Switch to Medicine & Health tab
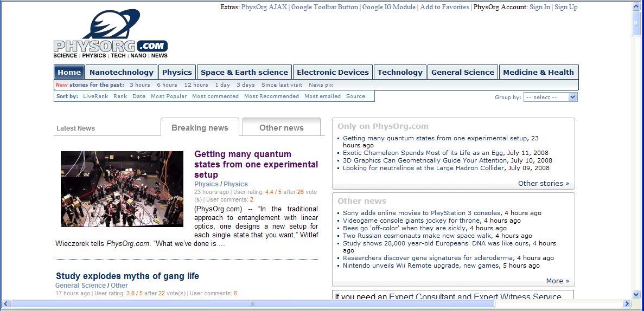644x311 pixels. pos(538,72)
